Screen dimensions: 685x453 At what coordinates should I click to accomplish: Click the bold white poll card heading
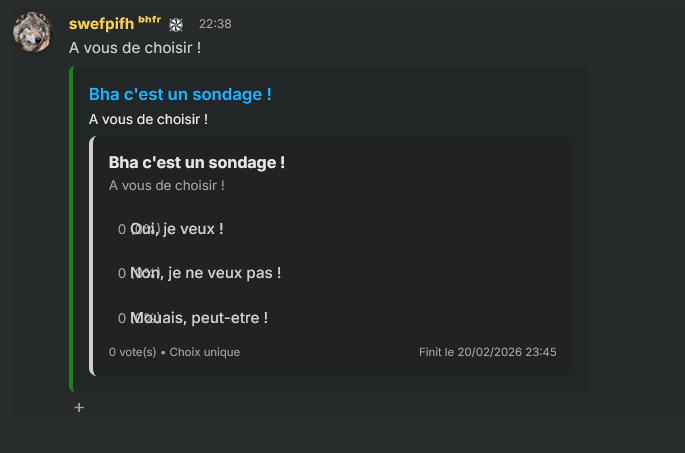pos(196,162)
